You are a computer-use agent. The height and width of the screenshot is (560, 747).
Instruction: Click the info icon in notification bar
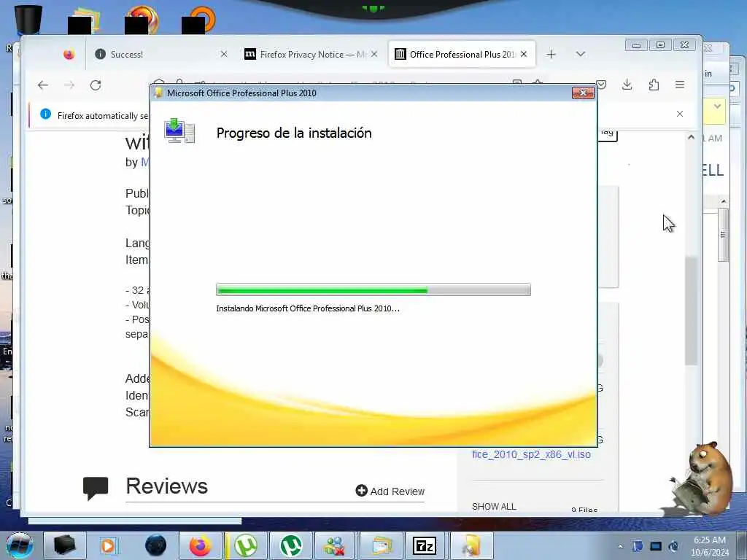[x=46, y=114]
